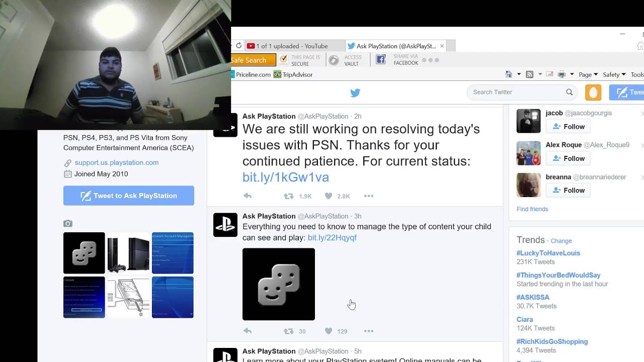Open more options on PSN issues tweet
The width and height of the screenshot is (644, 362).
(369, 196)
